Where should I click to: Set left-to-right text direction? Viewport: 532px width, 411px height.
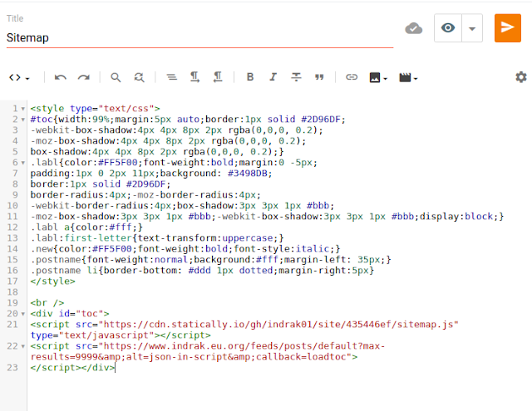tap(195, 77)
